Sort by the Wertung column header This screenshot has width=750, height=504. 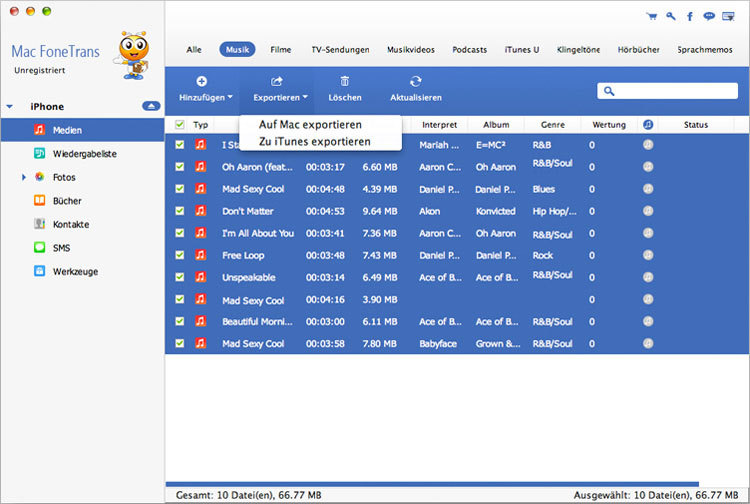click(x=609, y=124)
